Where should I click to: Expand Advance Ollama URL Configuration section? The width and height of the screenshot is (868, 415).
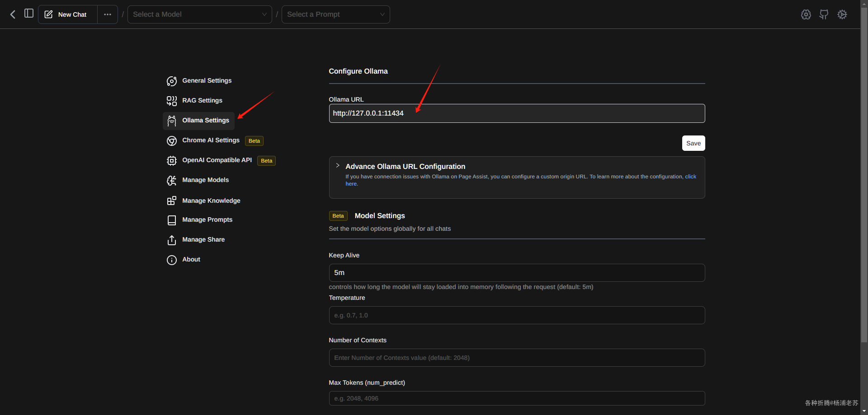[x=338, y=166]
